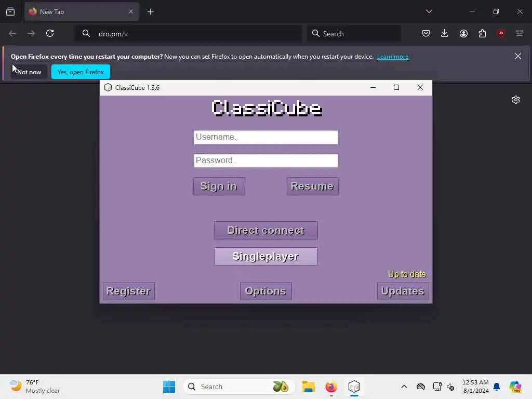Click the display network tray icon
Image resolution: width=532 pixels, height=399 pixels.
pyautogui.click(x=437, y=387)
